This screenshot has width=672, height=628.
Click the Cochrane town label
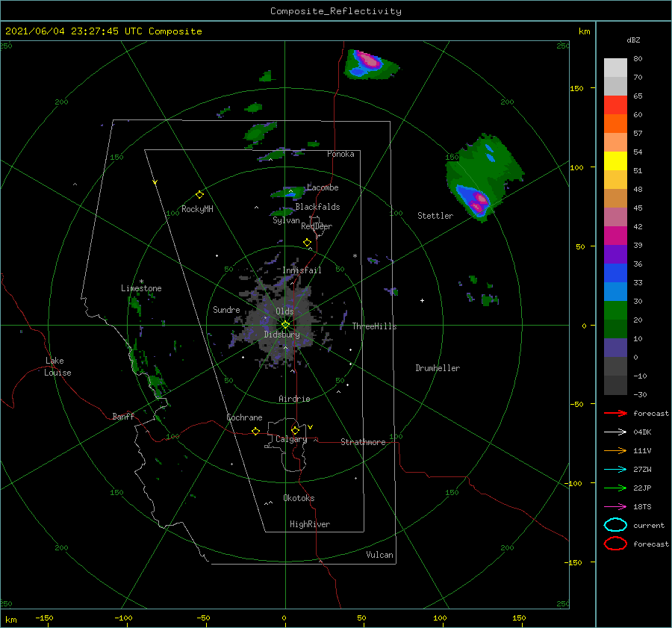tap(244, 417)
